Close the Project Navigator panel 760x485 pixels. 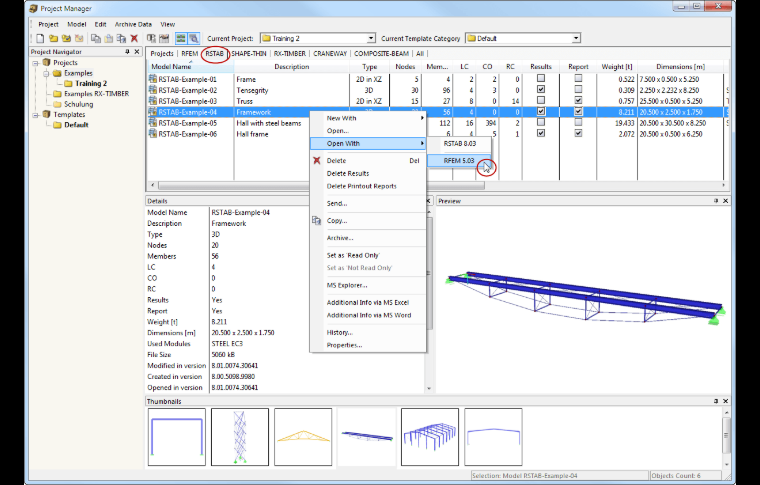click(137, 51)
